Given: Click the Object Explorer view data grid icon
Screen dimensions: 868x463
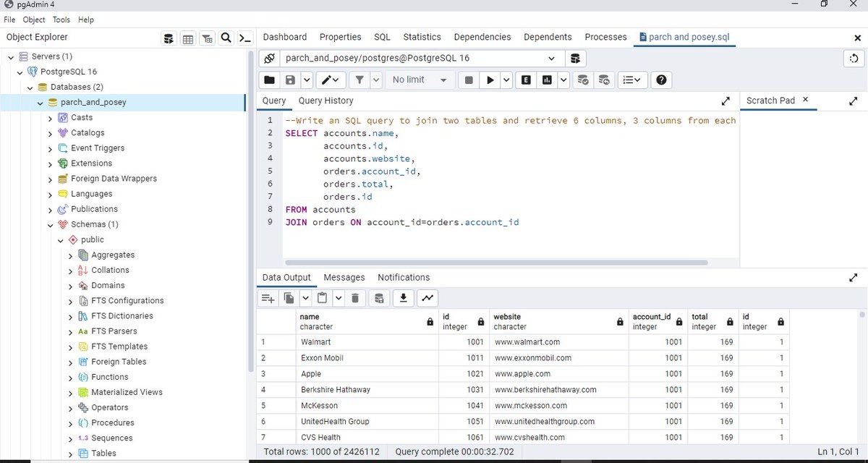Looking at the screenshot, I should [x=188, y=38].
